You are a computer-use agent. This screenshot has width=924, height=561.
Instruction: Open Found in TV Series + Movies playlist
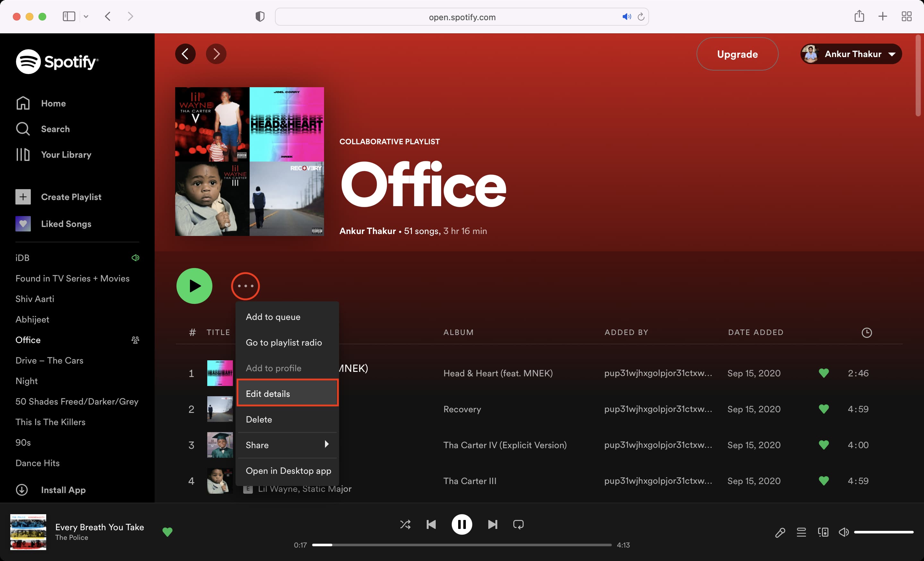[73, 279]
